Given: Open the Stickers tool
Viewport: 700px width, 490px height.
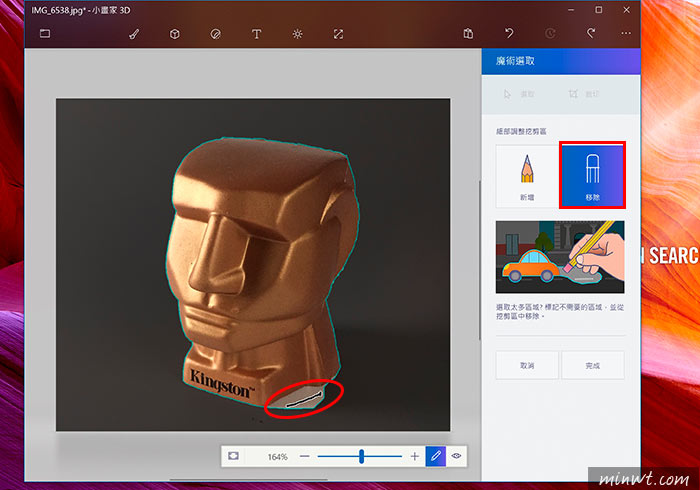Looking at the screenshot, I should click(x=216, y=34).
